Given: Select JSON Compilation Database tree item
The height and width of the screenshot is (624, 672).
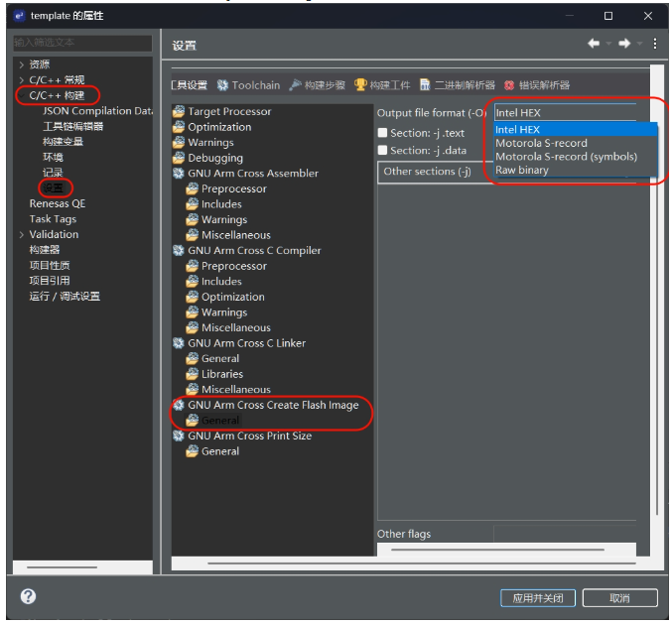Looking at the screenshot, I should pos(97,111).
